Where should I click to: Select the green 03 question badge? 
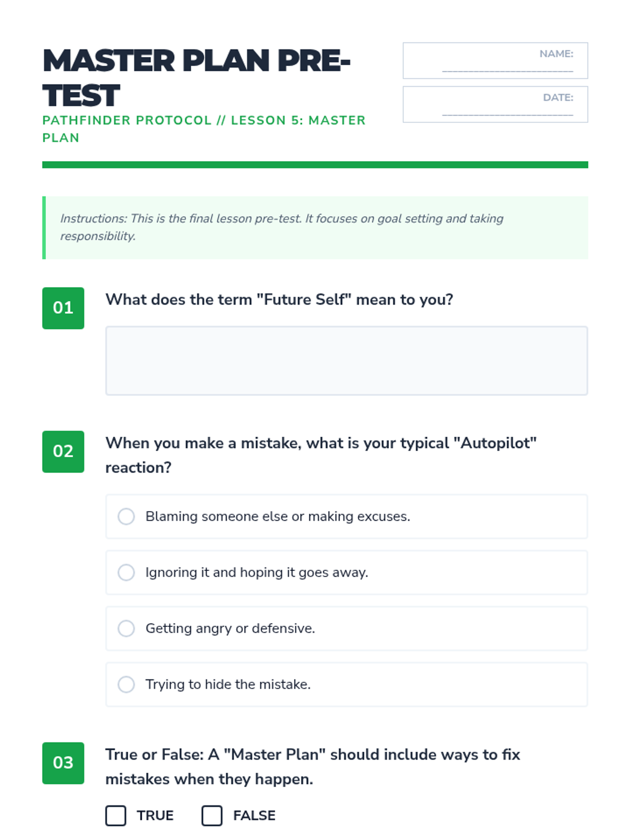[x=63, y=763]
